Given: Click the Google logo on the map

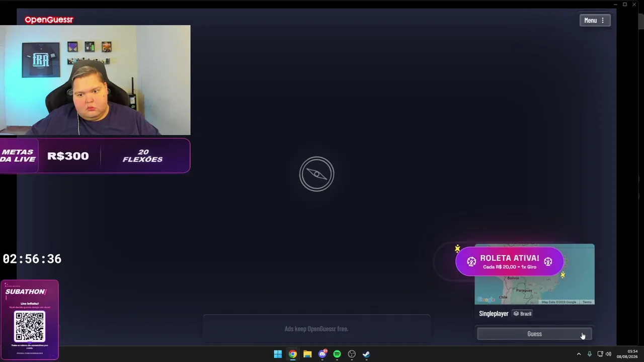Looking at the screenshot, I should 486,300.
